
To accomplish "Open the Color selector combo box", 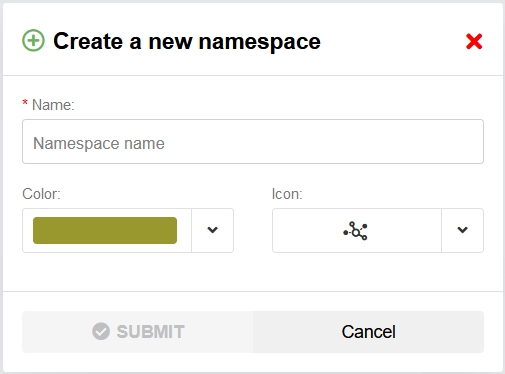I will pos(128,230).
